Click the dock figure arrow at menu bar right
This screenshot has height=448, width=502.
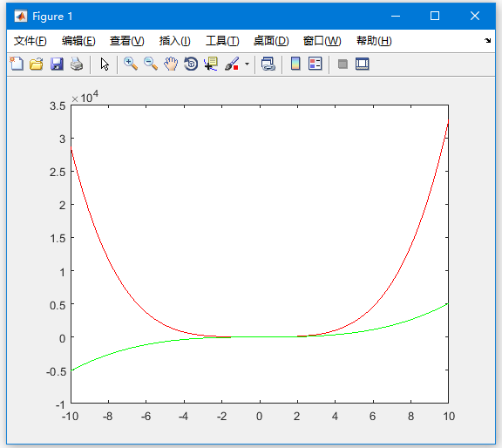[x=487, y=41]
